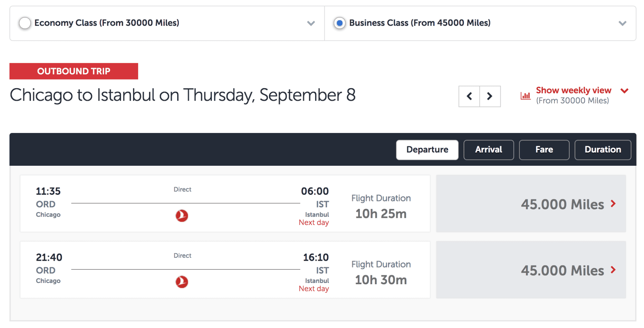Expand the Business Class dropdown chevron
Screen dimensions: 644x328
point(622,23)
